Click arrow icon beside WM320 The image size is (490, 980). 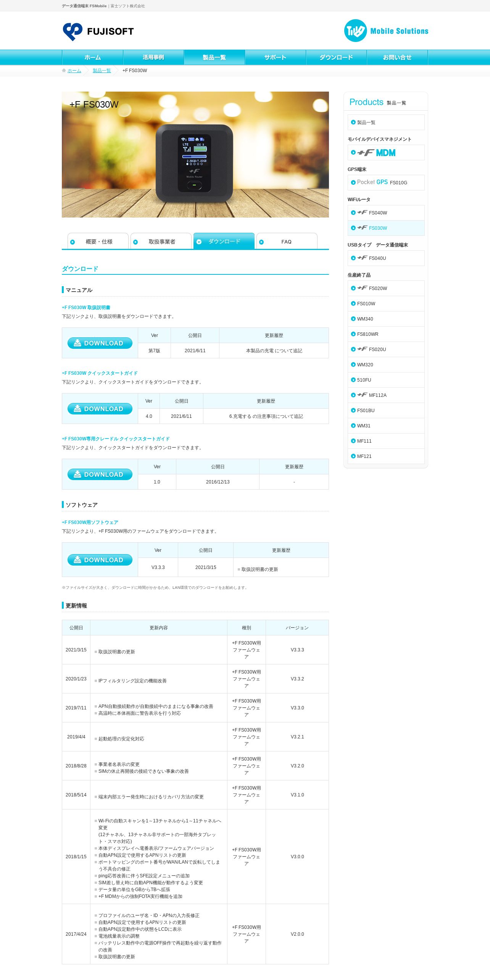(353, 364)
